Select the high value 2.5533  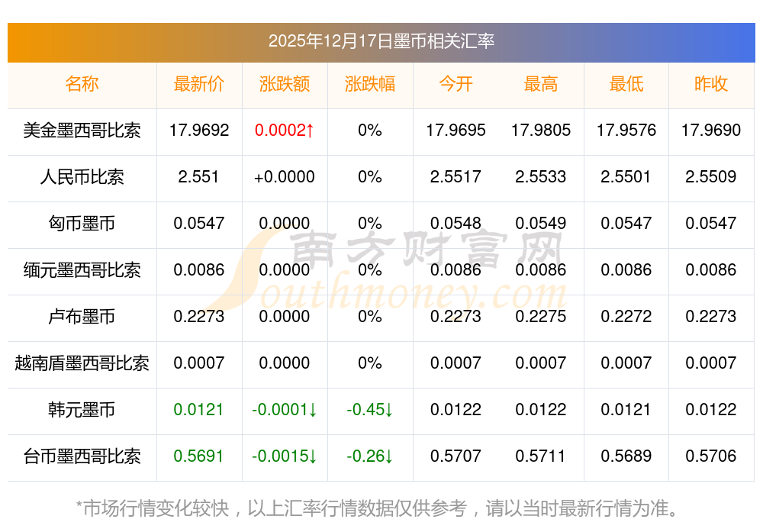541,176
